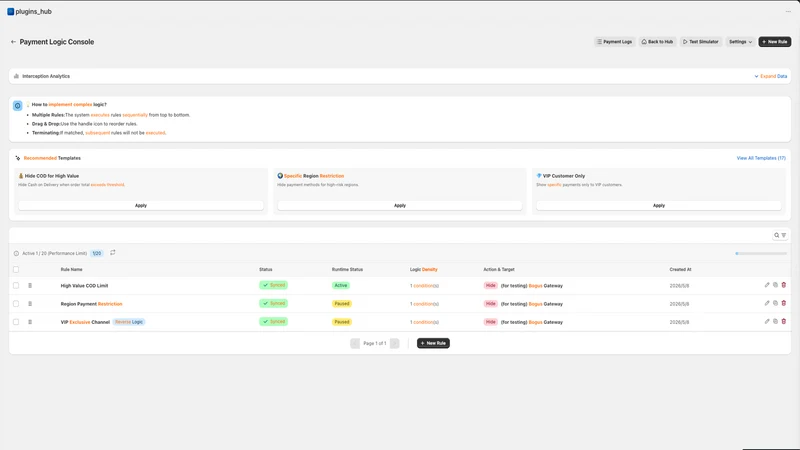Screen dimensions: 800x450
Task: Click Back to Hub button
Action: coord(657,42)
